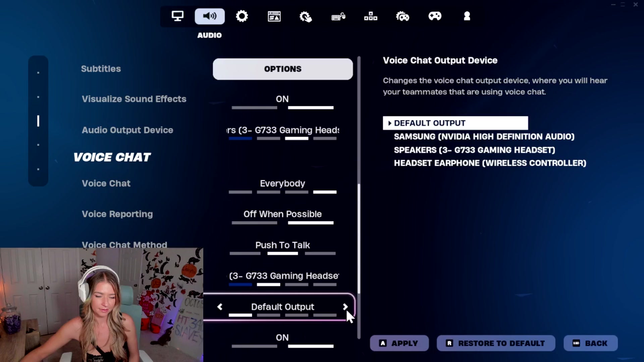Open the Keyboard and Mouse controls icon
644x362 pixels.
pyautogui.click(x=338, y=16)
